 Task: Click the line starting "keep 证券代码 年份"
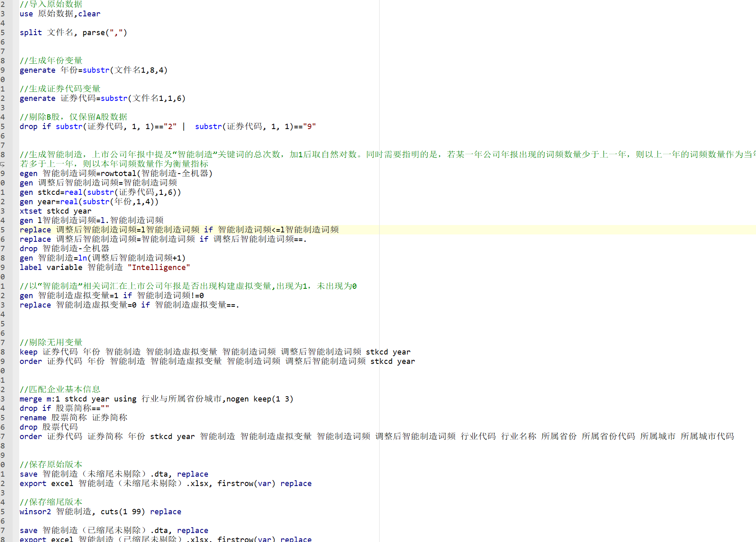(x=215, y=352)
